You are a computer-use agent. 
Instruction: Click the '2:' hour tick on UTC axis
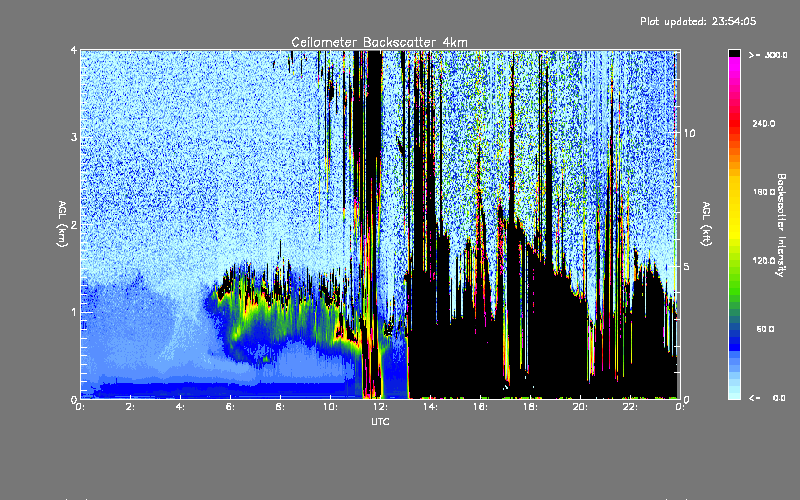click(130, 407)
